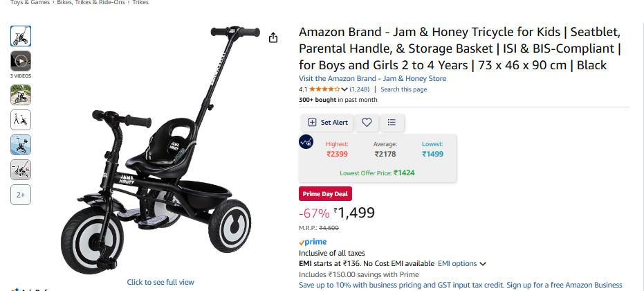The width and height of the screenshot is (644, 291).
Task: Open the list icon next to heart
Action: pos(392,122)
